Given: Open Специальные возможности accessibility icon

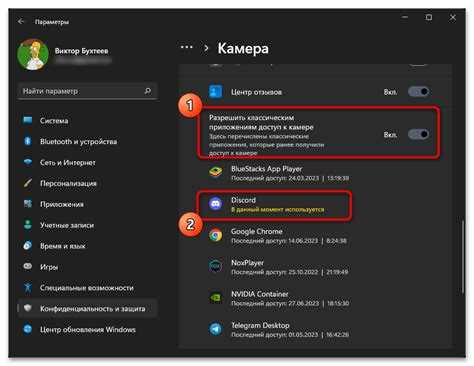Looking at the screenshot, I should 28,287.
